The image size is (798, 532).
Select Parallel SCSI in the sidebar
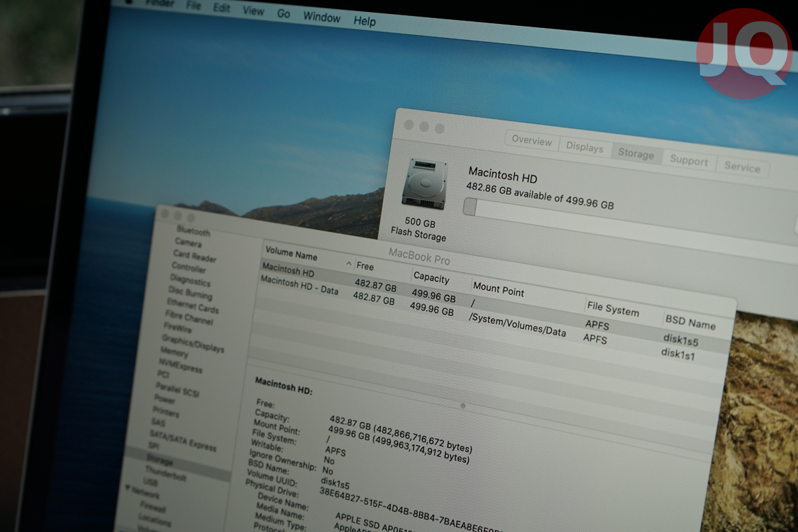(x=178, y=390)
